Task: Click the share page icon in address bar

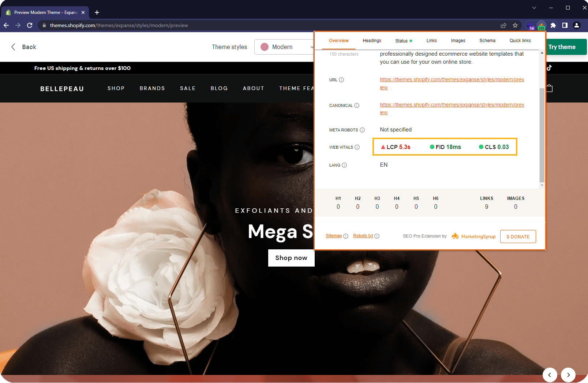Action: (503, 25)
